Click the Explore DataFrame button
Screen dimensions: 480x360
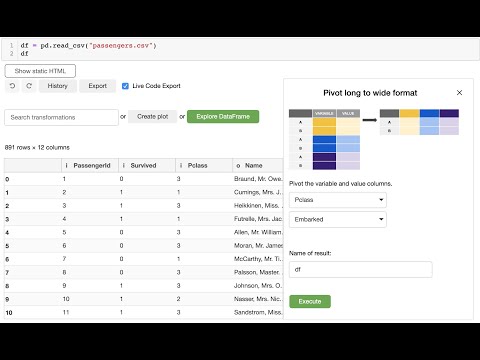[x=223, y=117]
